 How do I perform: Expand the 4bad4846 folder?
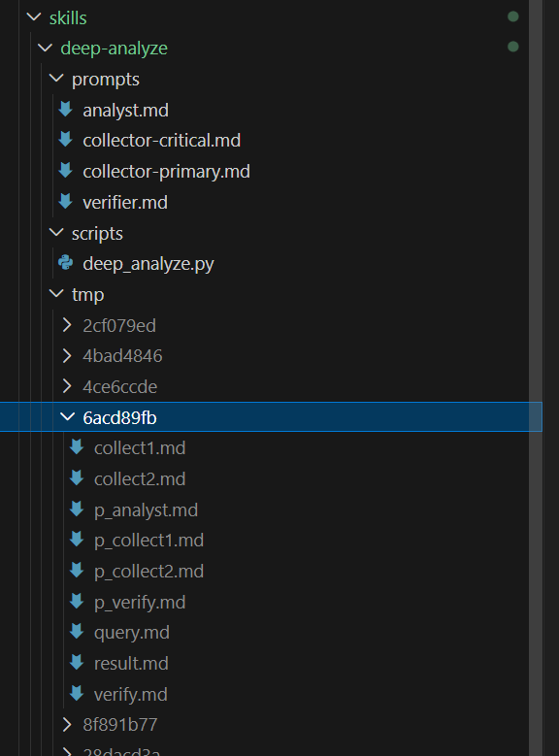(x=67, y=356)
